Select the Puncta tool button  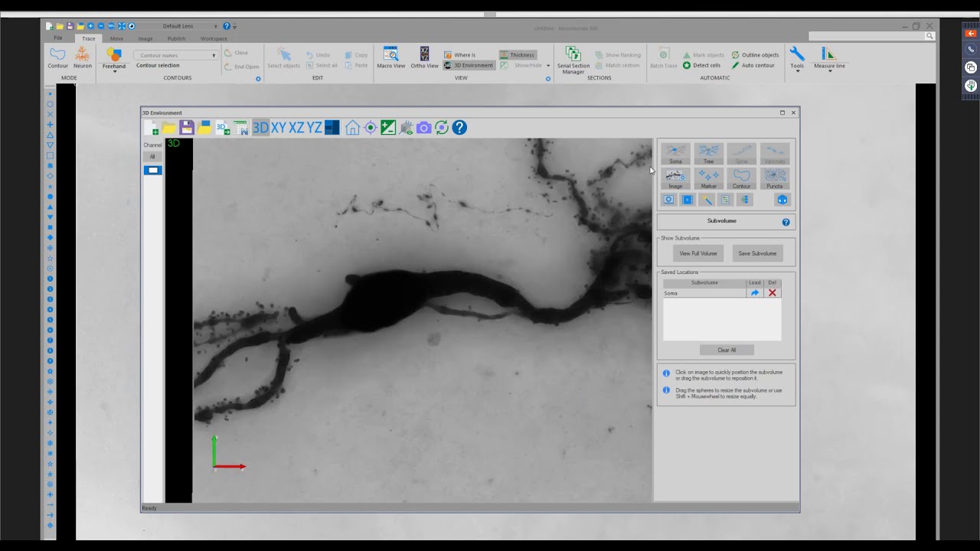775,178
